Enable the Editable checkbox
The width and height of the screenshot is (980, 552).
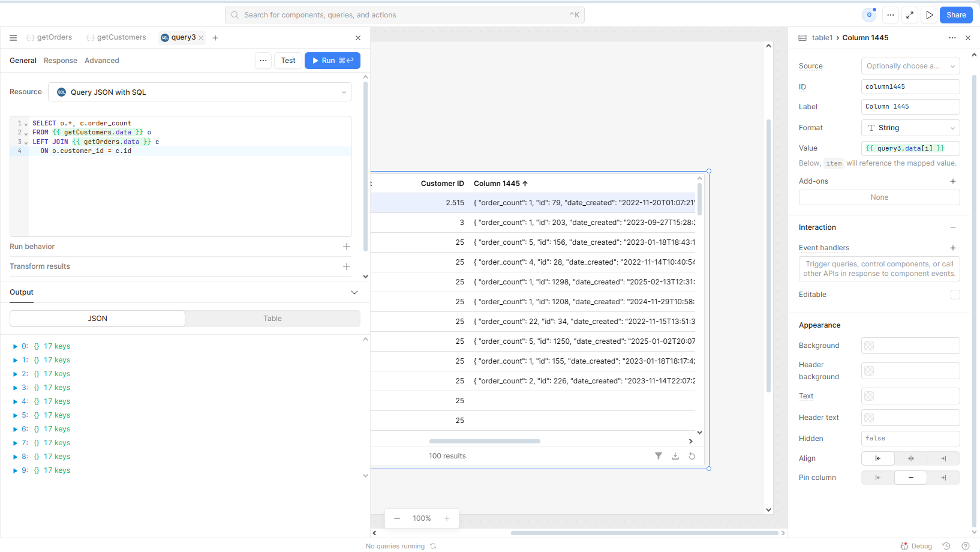pos(955,295)
